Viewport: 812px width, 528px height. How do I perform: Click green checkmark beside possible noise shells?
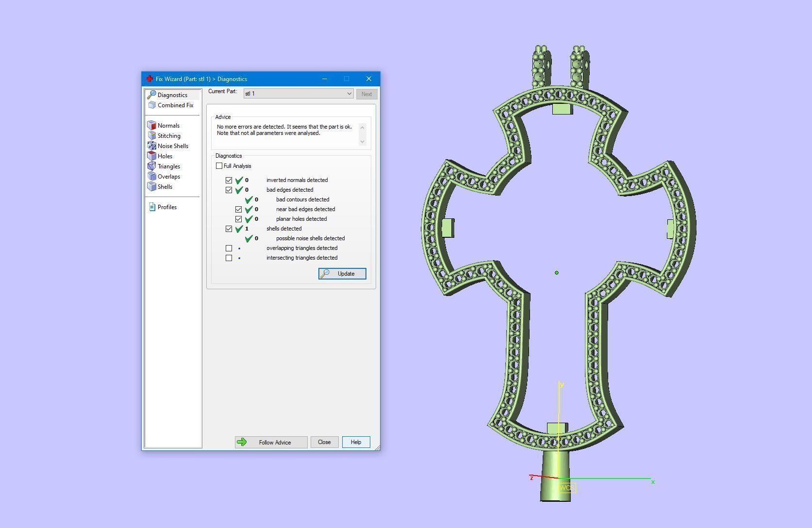pos(249,238)
